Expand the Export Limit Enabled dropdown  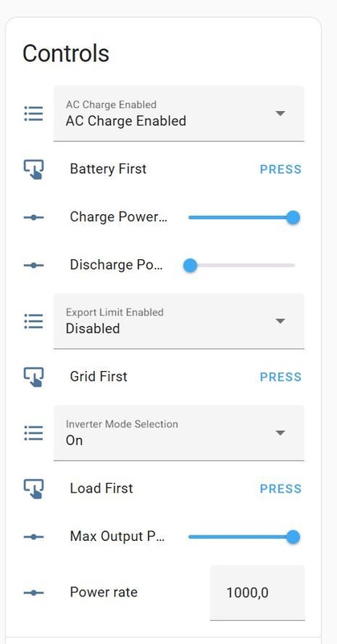click(179, 321)
